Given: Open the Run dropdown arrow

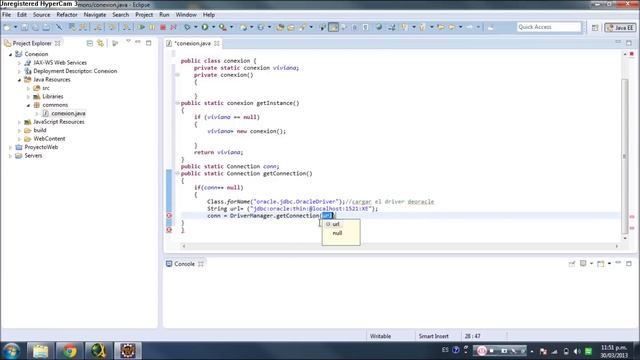Looking at the screenshot, I should (x=213, y=27).
